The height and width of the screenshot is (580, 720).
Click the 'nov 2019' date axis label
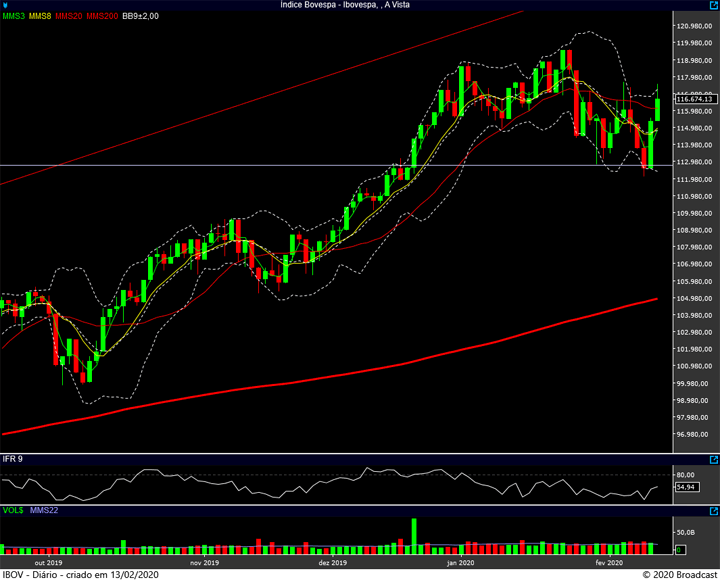tap(204, 563)
